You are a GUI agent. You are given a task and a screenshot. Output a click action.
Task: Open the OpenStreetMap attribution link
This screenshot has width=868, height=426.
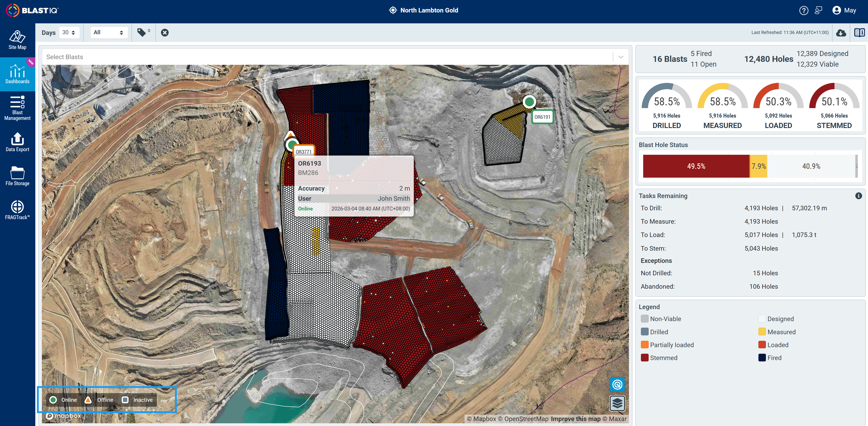point(523,419)
